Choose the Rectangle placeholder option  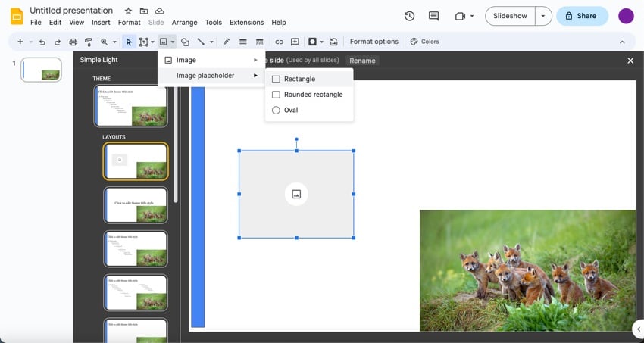click(299, 79)
